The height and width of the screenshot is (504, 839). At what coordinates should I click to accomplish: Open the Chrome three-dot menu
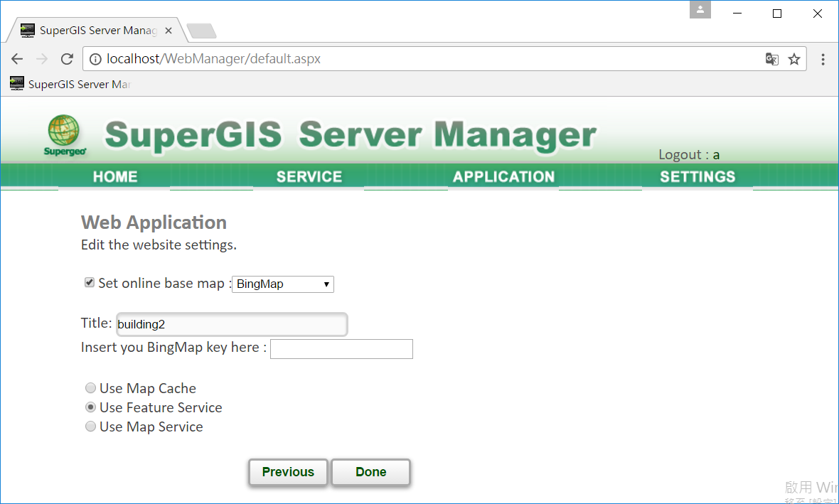[x=823, y=59]
